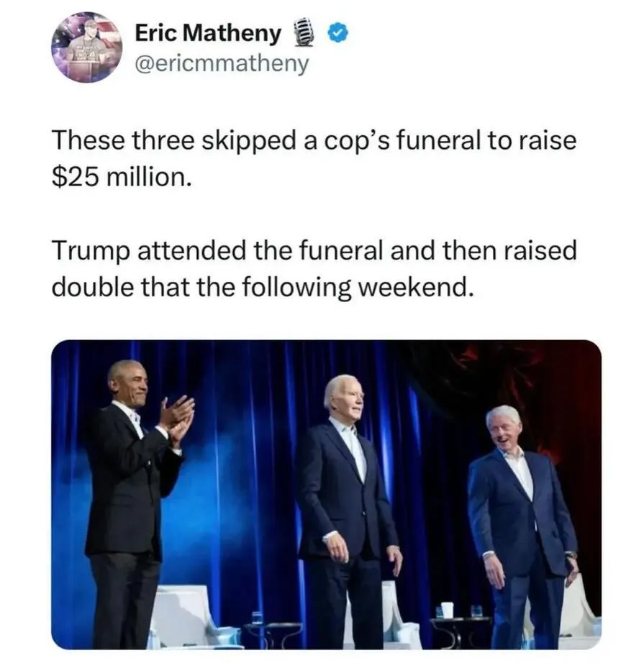Open Eric Matheny's profile avatar
644x663 pixels.
pos(86,47)
